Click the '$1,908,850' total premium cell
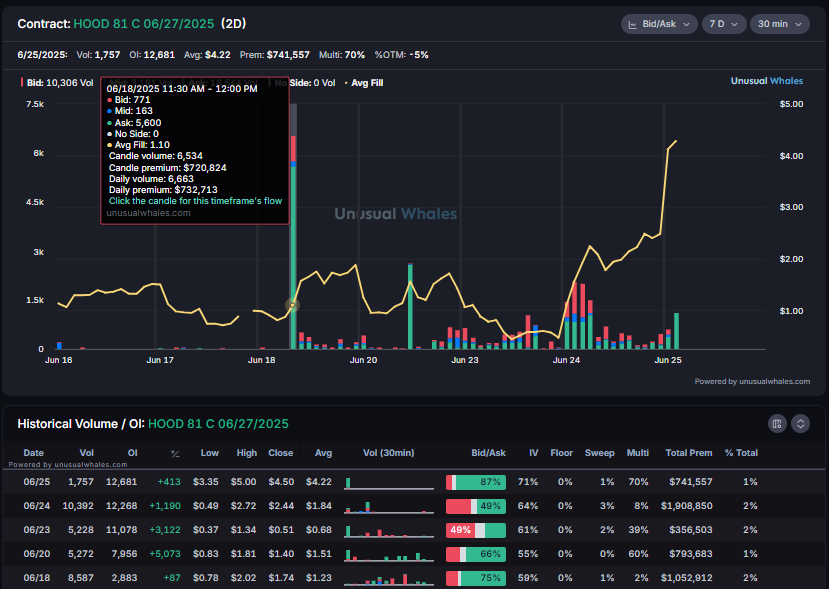This screenshot has height=589, width=829. coord(686,506)
